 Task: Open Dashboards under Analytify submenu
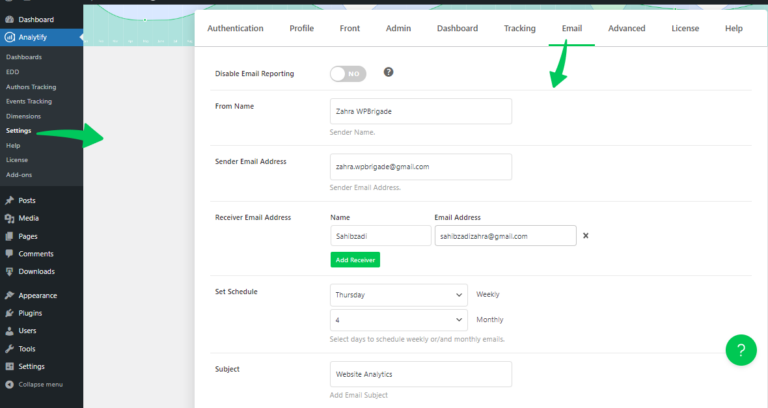click(x=24, y=57)
